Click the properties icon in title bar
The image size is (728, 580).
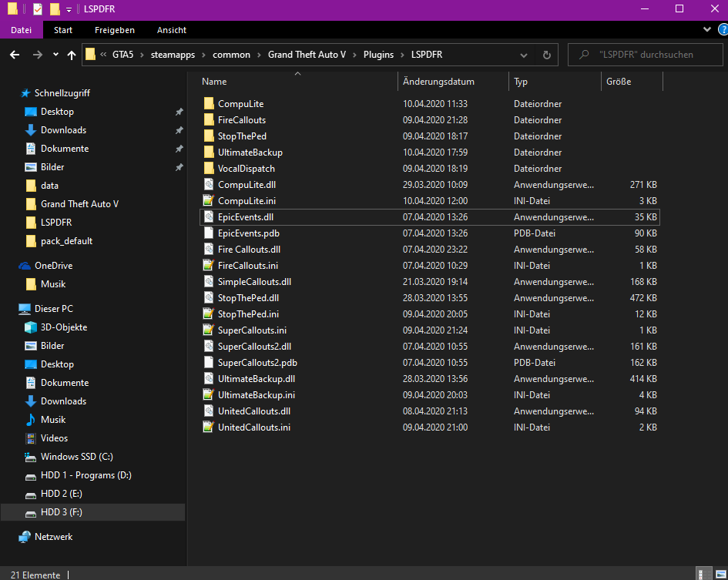pyautogui.click(x=38, y=9)
